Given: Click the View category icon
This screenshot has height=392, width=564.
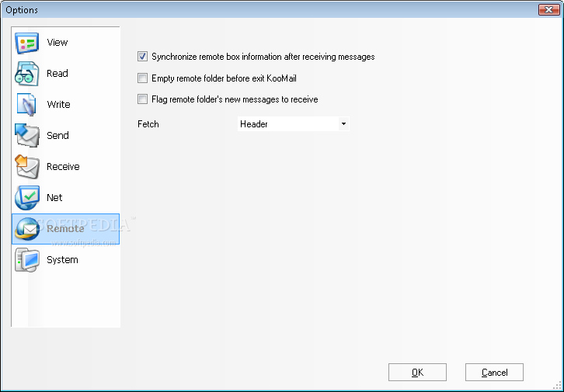Looking at the screenshot, I should [x=26, y=43].
